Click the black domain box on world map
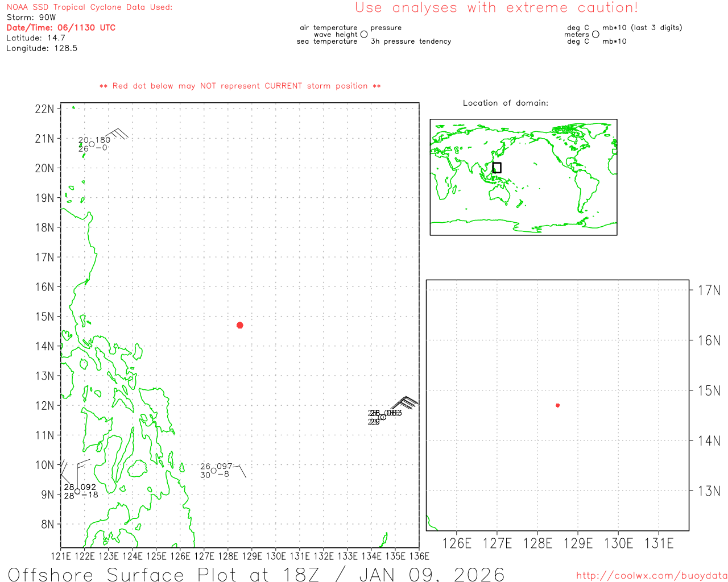 click(497, 168)
